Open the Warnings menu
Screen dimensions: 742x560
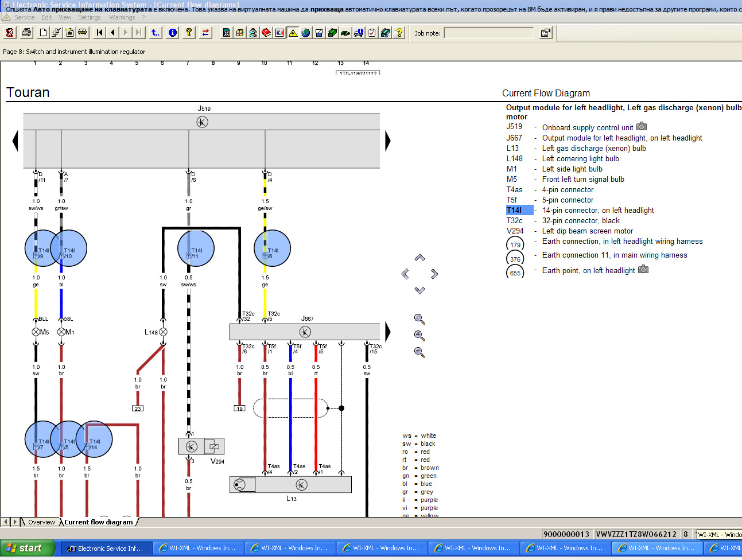pos(122,17)
